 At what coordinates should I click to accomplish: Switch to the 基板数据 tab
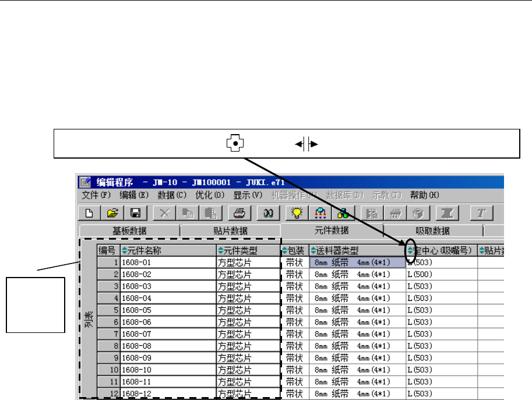pyautogui.click(x=129, y=231)
